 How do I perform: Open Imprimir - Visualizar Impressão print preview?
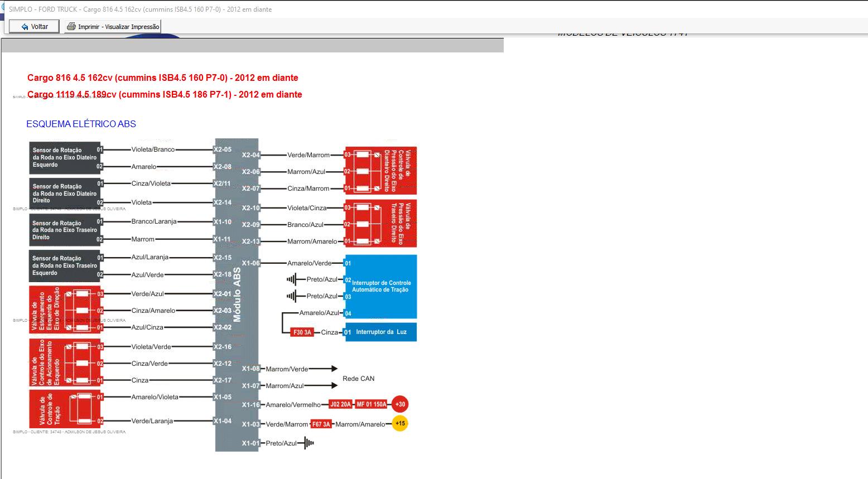tap(113, 27)
